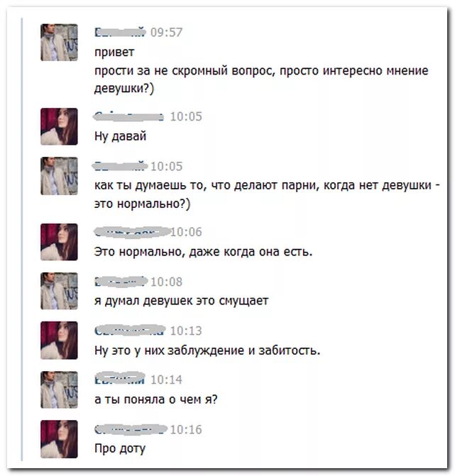Open the blurred sender name at 10:06

pyautogui.click(x=131, y=232)
